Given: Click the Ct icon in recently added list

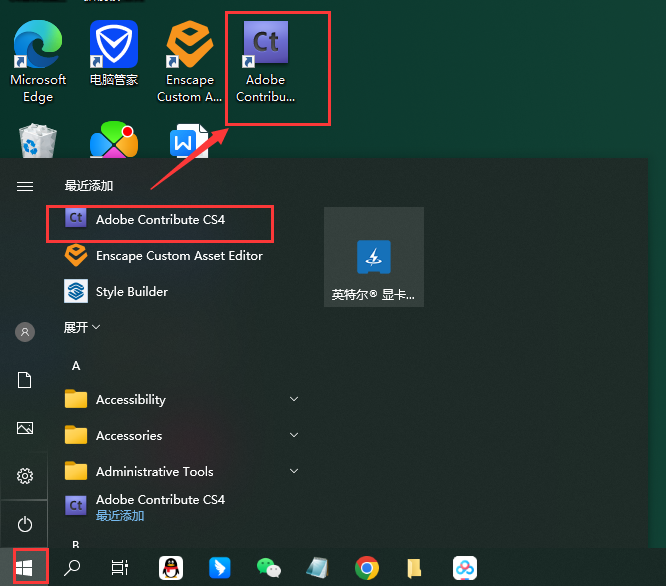Looking at the screenshot, I should point(76,218).
